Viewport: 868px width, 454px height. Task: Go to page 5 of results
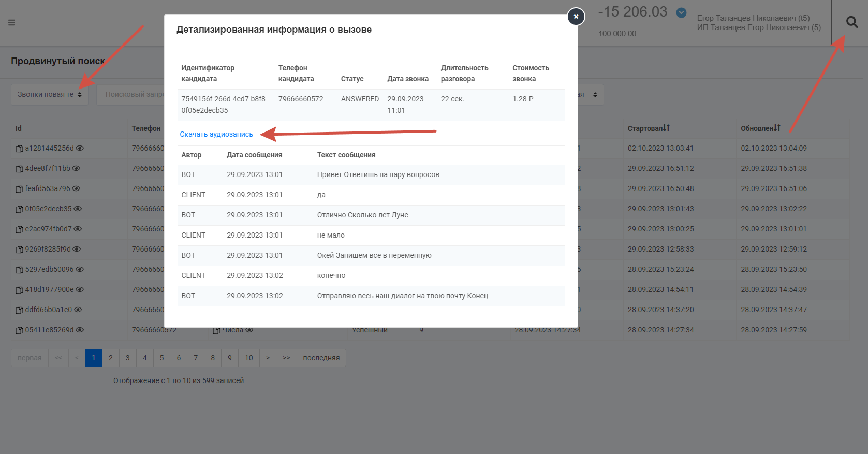point(161,358)
